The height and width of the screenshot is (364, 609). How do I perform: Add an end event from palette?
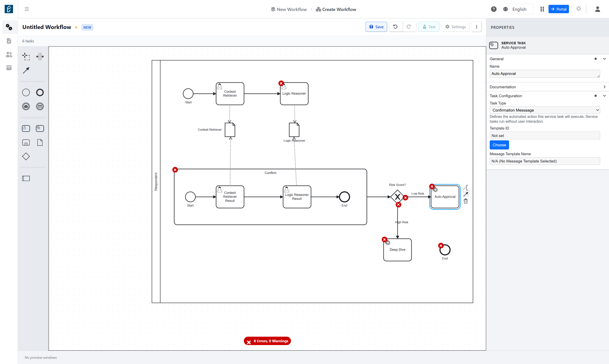tap(40, 92)
